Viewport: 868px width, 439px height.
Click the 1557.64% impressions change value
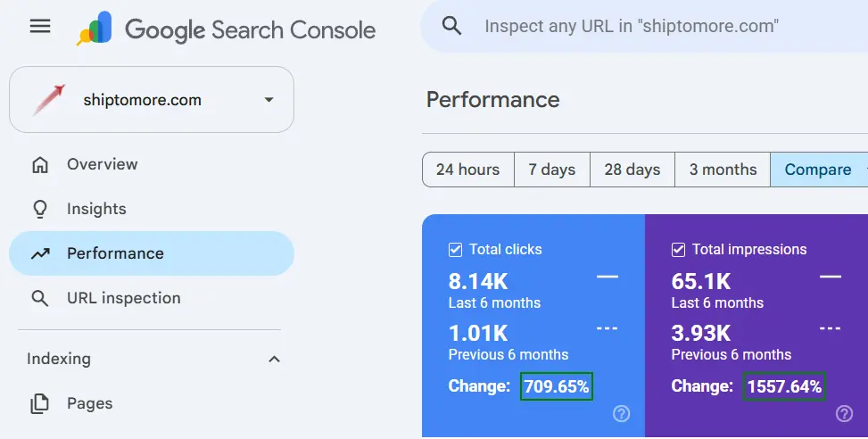[784, 386]
